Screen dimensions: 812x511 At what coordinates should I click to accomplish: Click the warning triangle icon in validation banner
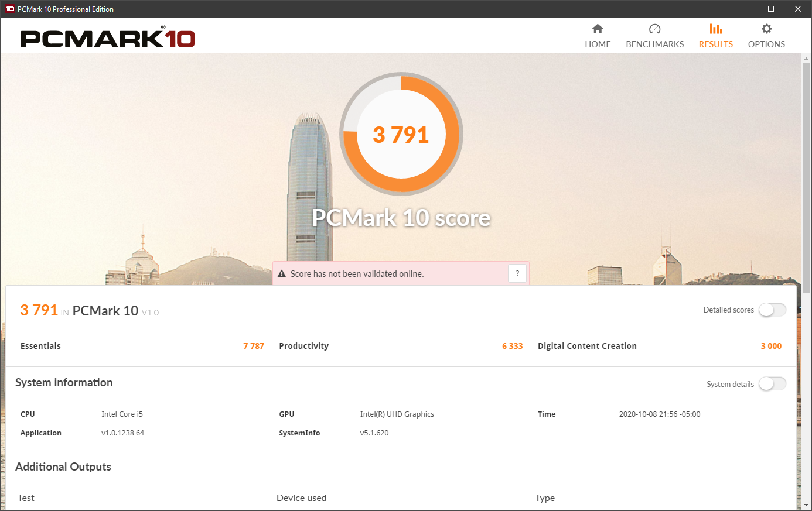click(x=282, y=273)
